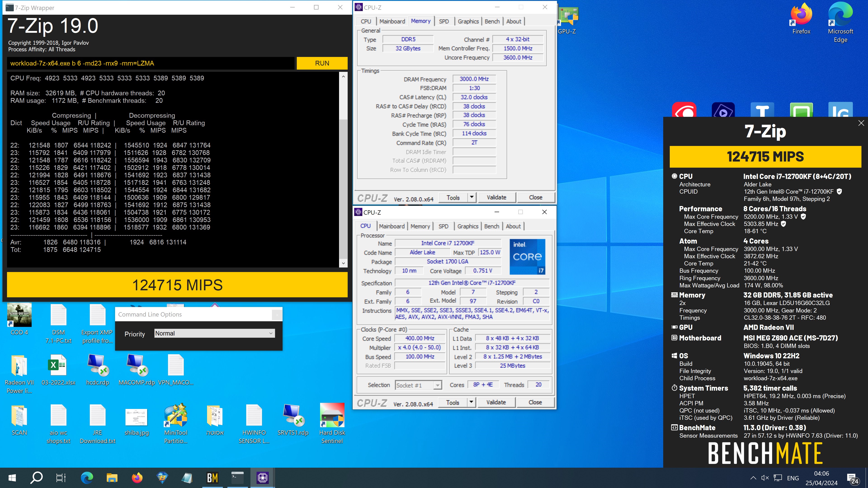Open the SRVTS1.rdp remote desktop icon
The image size is (868, 488).
point(293,420)
